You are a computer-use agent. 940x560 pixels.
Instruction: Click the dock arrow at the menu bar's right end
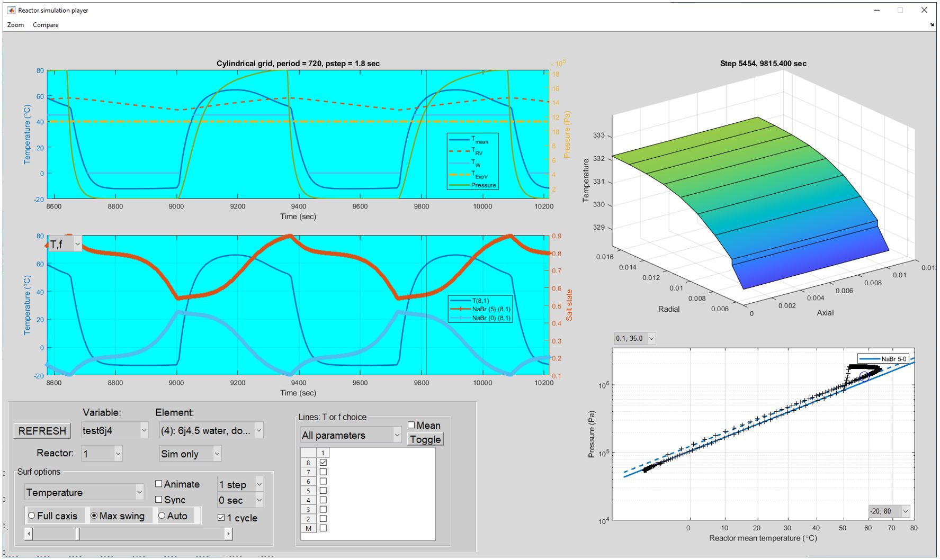pos(932,25)
